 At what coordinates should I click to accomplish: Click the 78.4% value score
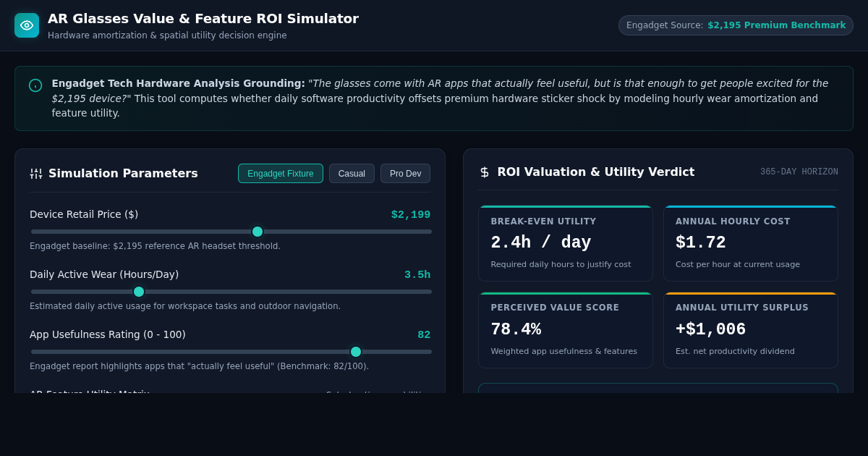coord(516,330)
